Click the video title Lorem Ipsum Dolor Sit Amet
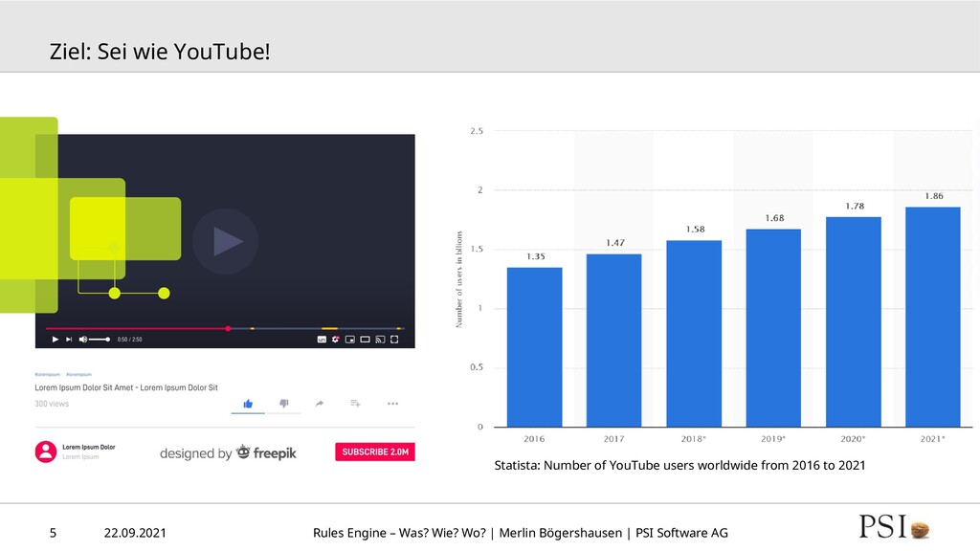This screenshot has width=980, height=551. (126, 387)
